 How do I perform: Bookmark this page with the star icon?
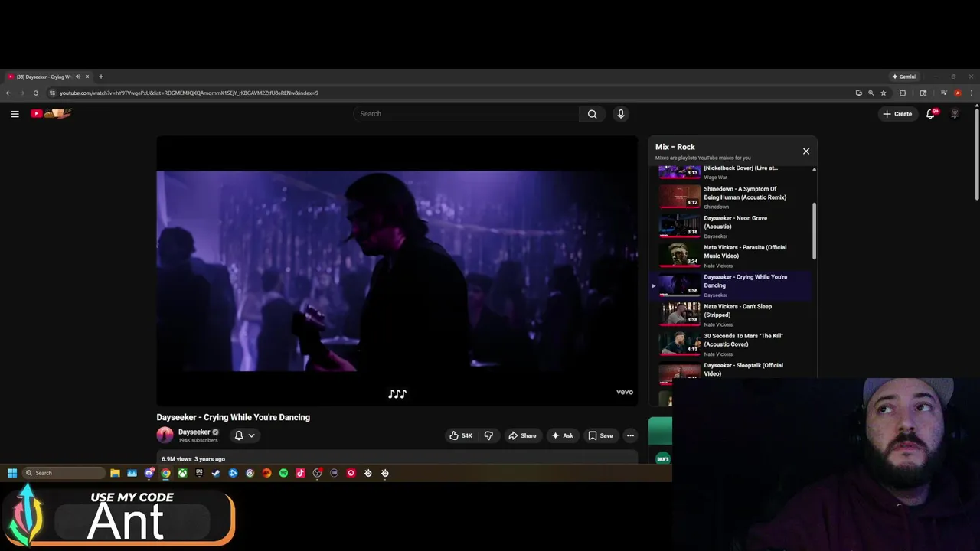click(x=884, y=93)
